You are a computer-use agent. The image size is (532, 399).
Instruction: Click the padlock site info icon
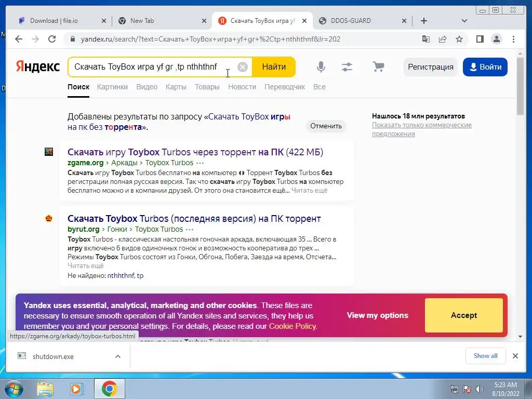point(72,39)
